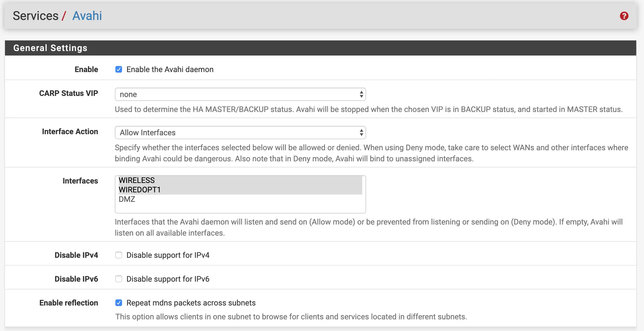This screenshot has width=644, height=331.
Task: Click the Disable support for IPv6 label
Action: (168, 279)
